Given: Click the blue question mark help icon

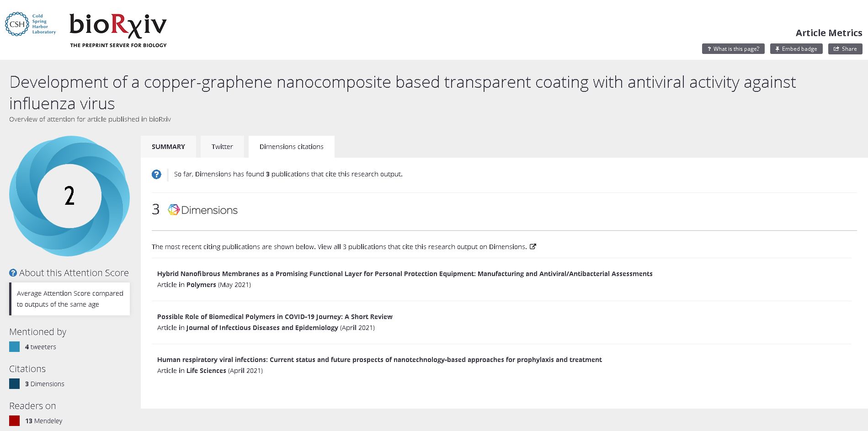Looking at the screenshot, I should coord(156,174).
